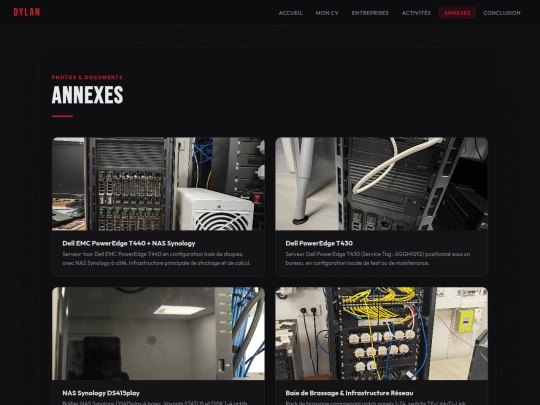
Task: Click the PHOTOS & DOCUMENTS label
Action: point(87,77)
